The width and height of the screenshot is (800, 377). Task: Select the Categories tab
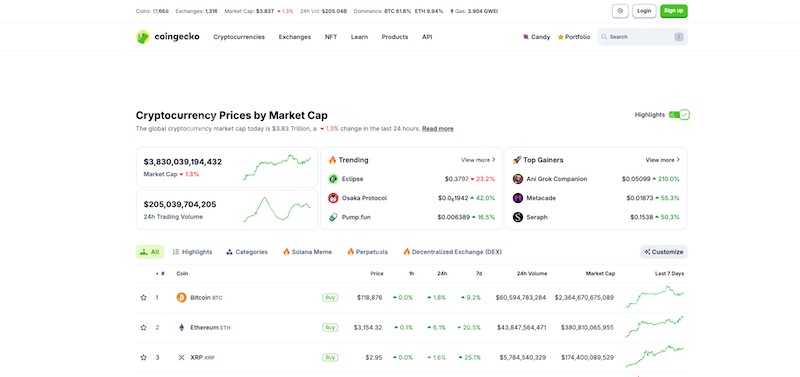pos(247,252)
